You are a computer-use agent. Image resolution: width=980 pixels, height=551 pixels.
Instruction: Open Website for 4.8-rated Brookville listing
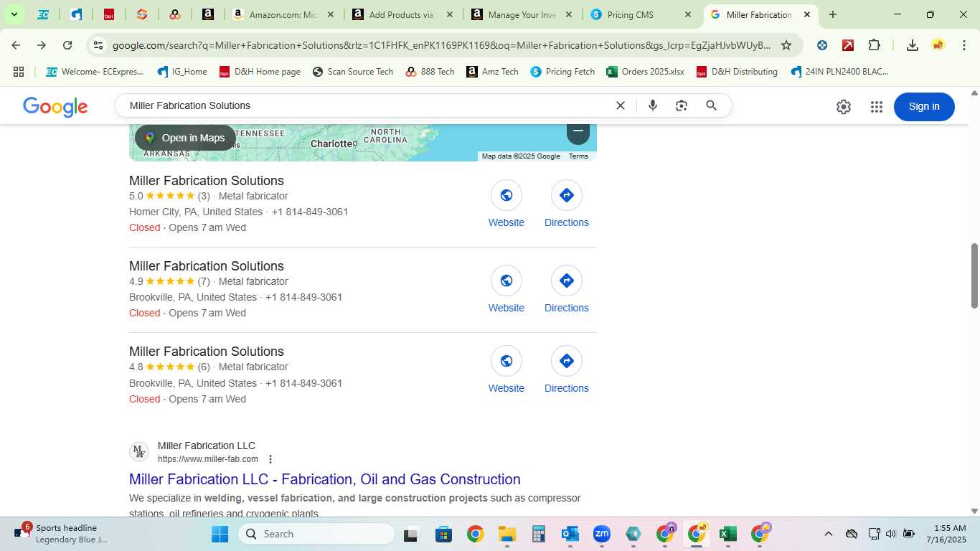point(507,370)
